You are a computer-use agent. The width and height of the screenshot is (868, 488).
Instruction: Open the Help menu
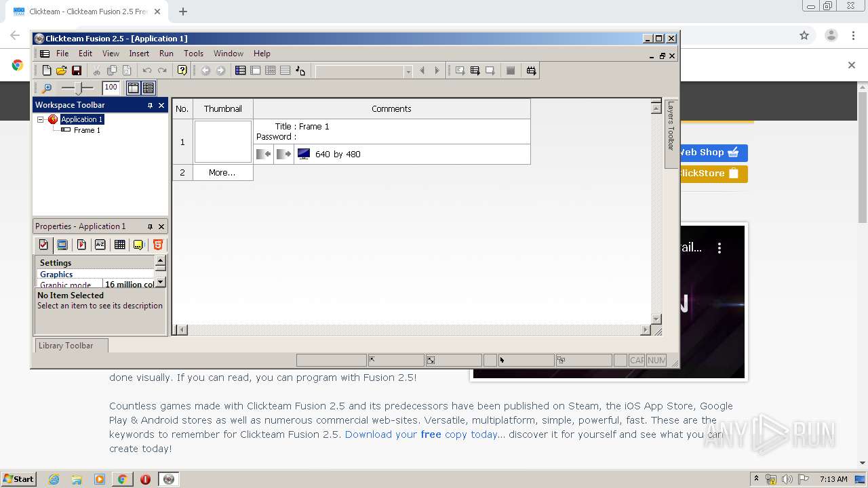[262, 54]
